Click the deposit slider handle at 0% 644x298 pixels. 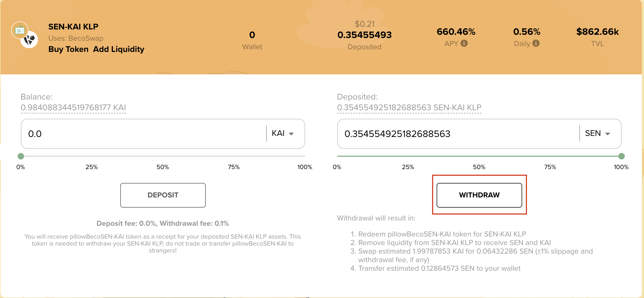point(21,156)
